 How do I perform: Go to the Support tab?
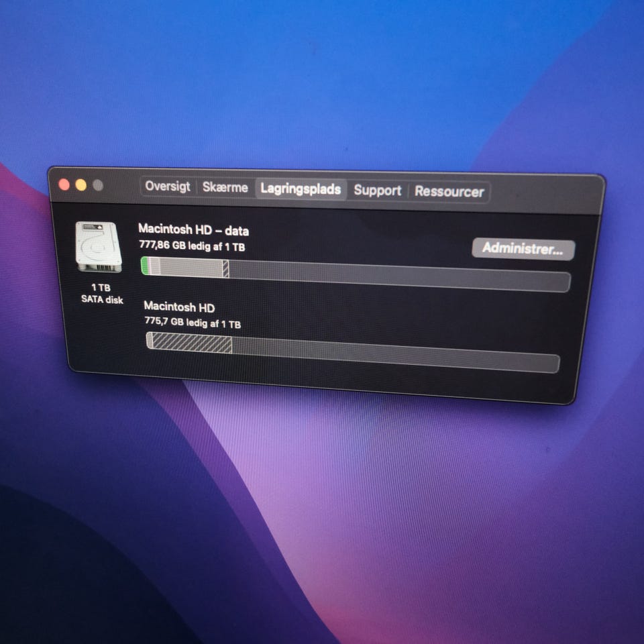pyautogui.click(x=378, y=190)
